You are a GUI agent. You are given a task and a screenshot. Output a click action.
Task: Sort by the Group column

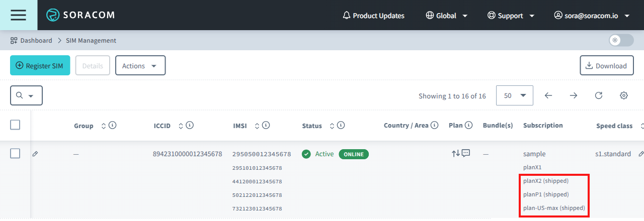tap(104, 126)
